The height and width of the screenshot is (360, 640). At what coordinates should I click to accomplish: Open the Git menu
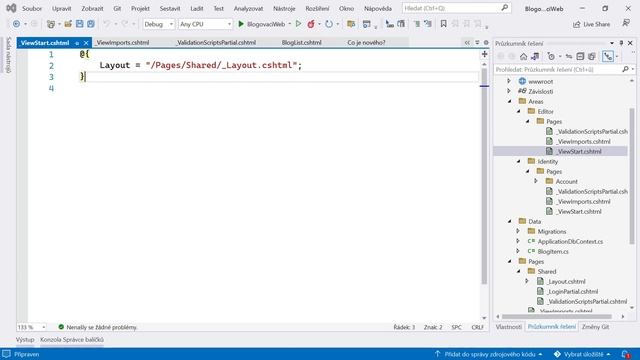tap(117, 8)
